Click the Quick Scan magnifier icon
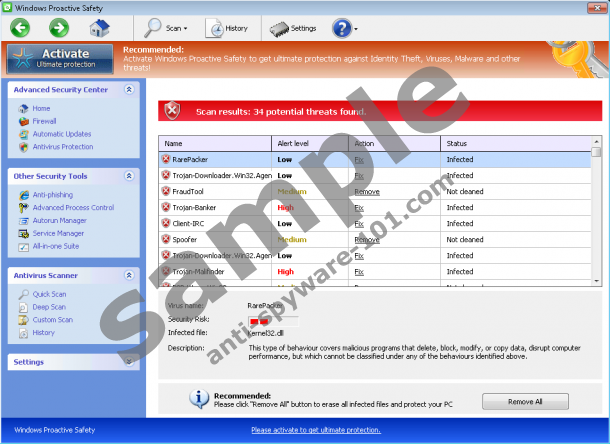This screenshot has width=610, height=444. pyautogui.click(x=23, y=294)
